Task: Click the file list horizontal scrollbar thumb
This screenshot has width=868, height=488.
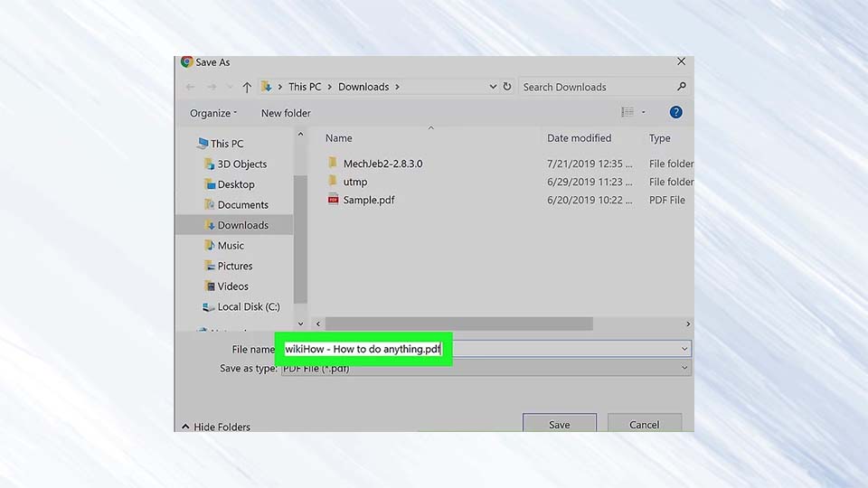Action: coord(459,324)
